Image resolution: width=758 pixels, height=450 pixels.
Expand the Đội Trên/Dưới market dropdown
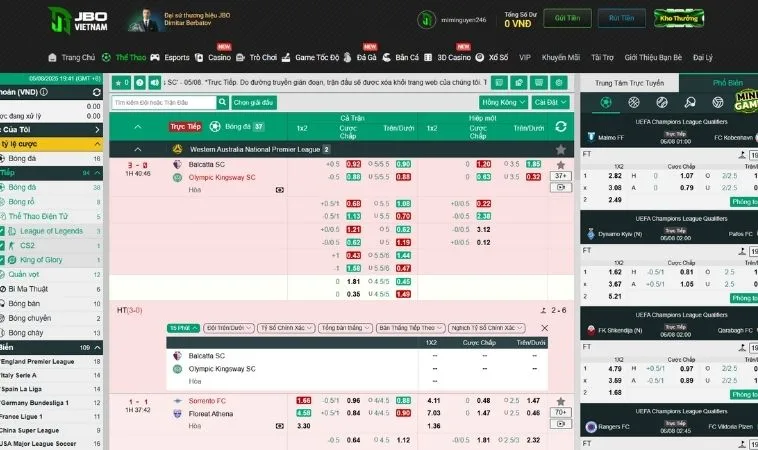pyautogui.click(x=227, y=328)
